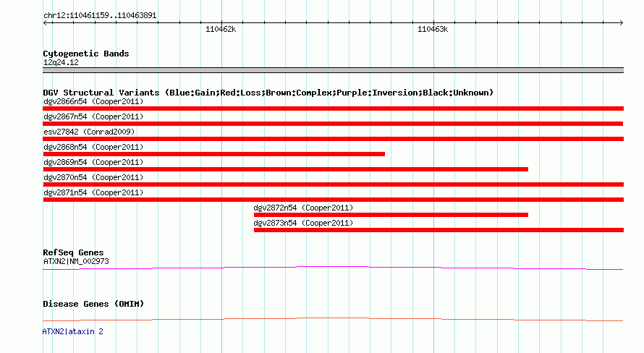Select the dgv2867n54 red loss bar
644x353 pixels.
click(x=333, y=124)
